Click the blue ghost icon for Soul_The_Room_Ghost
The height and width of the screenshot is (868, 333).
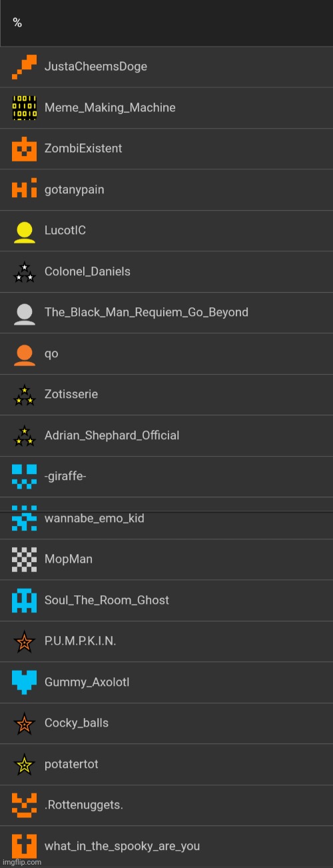point(24,600)
